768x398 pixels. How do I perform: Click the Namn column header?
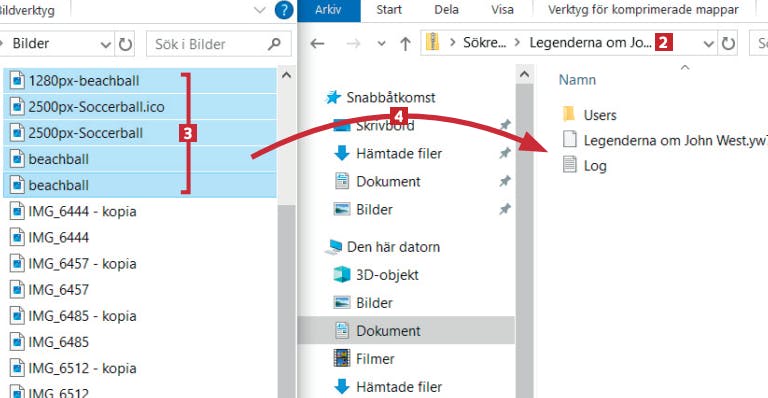coord(577,80)
